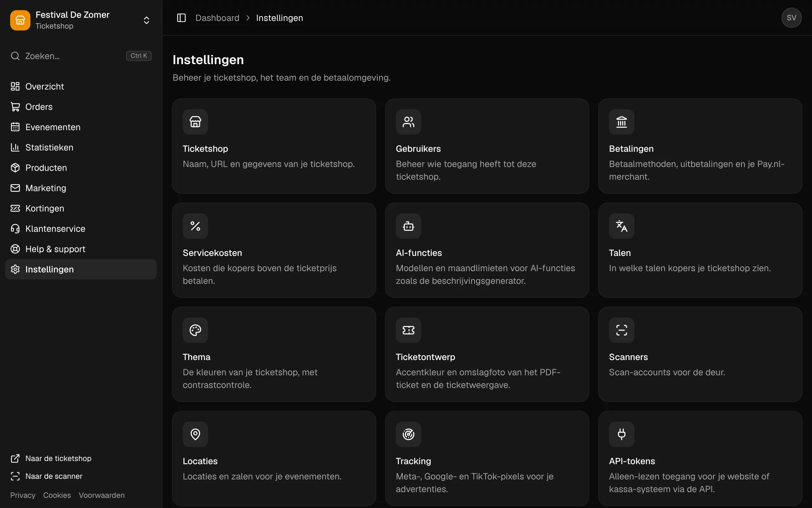Image resolution: width=812 pixels, height=508 pixels.
Task: Click the Instellingen gear icon in sidebar
Action: 15,270
